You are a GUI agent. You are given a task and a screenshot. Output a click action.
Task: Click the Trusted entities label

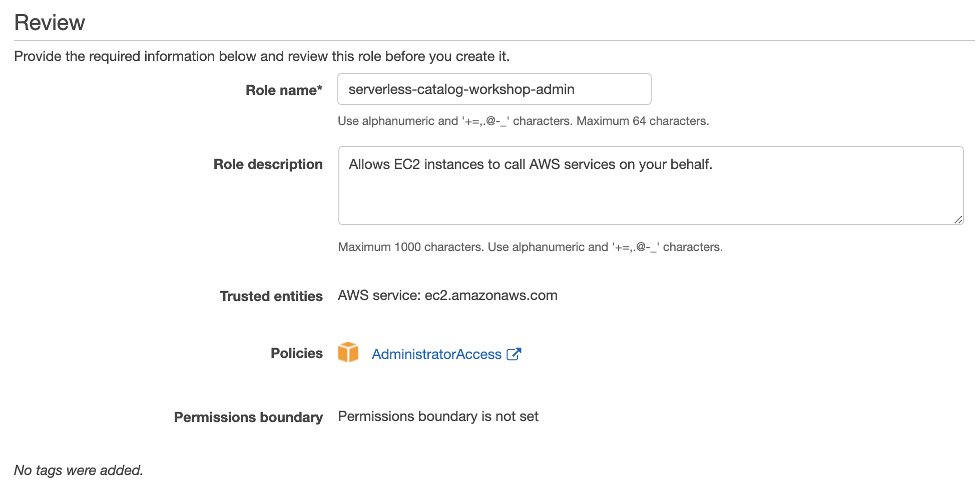pos(271,296)
